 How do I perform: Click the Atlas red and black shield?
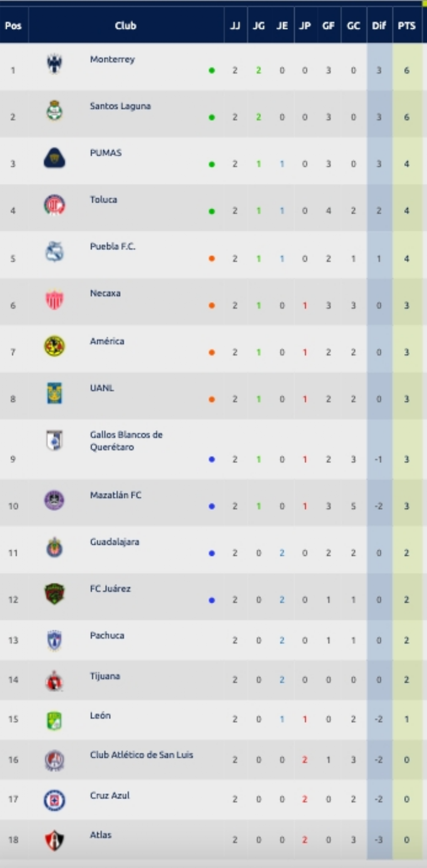(x=54, y=840)
